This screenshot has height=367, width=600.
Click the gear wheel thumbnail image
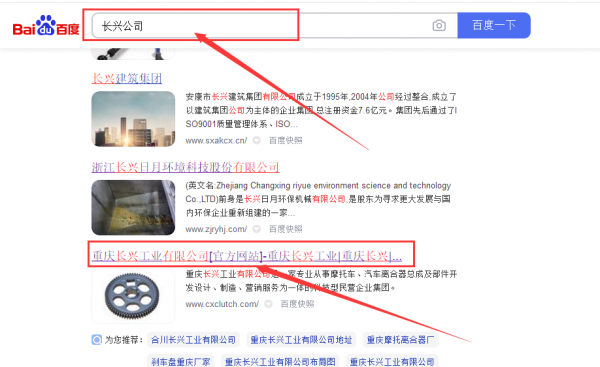click(133, 296)
